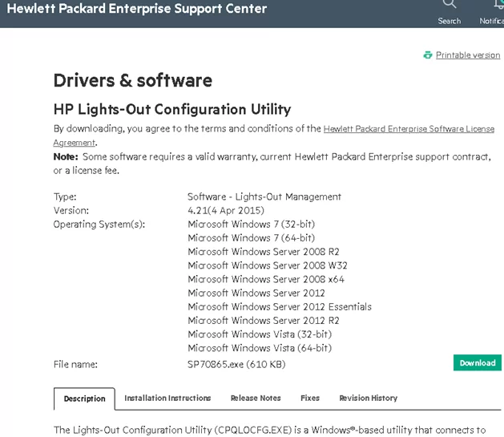Switch to the Installation Instructions tab
This screenshot has width=504, height=437.
(x=167, y=398)
